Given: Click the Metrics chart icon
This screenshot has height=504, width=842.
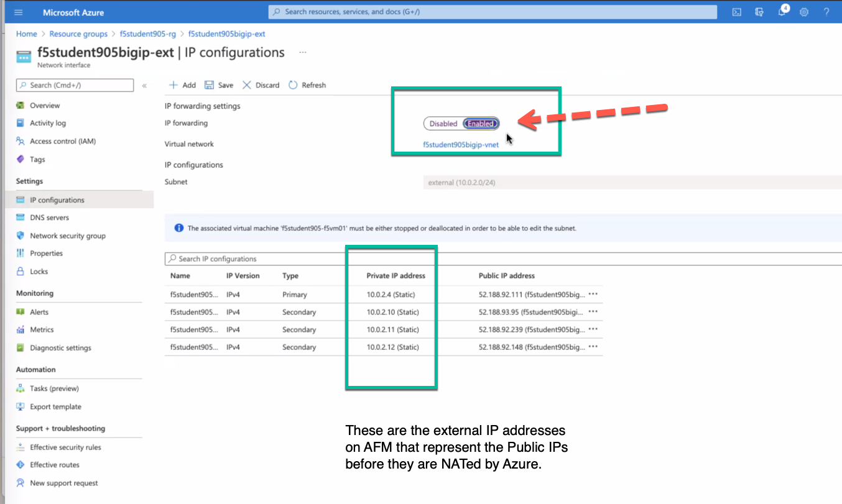Looking at the screenshot, I should (x=21, y=330).
